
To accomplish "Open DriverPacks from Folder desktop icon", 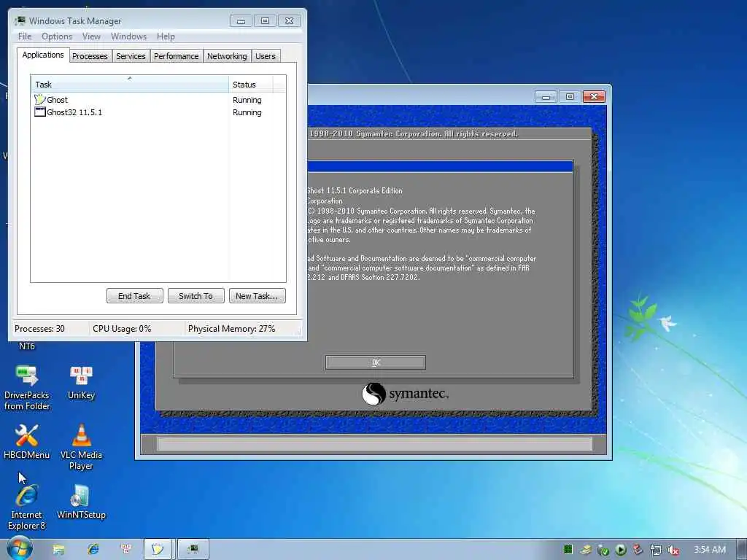I will click(x=27, y=388).
